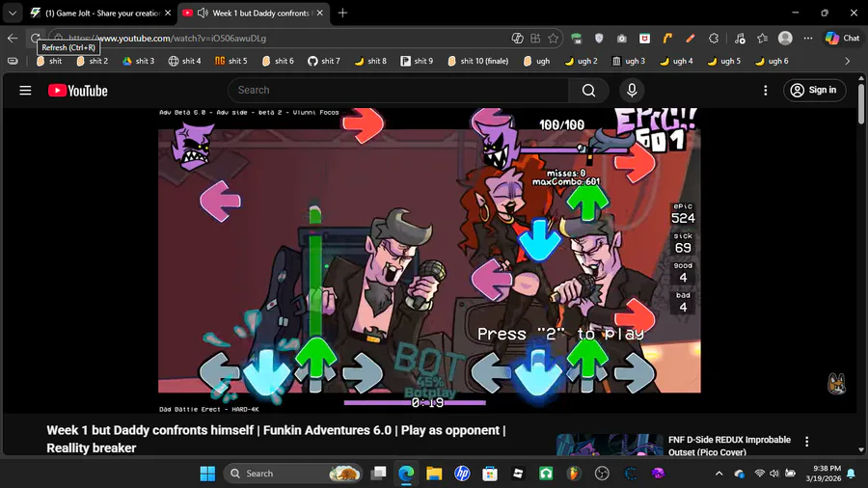Open Roblox from the taskbar

(518, 474)
